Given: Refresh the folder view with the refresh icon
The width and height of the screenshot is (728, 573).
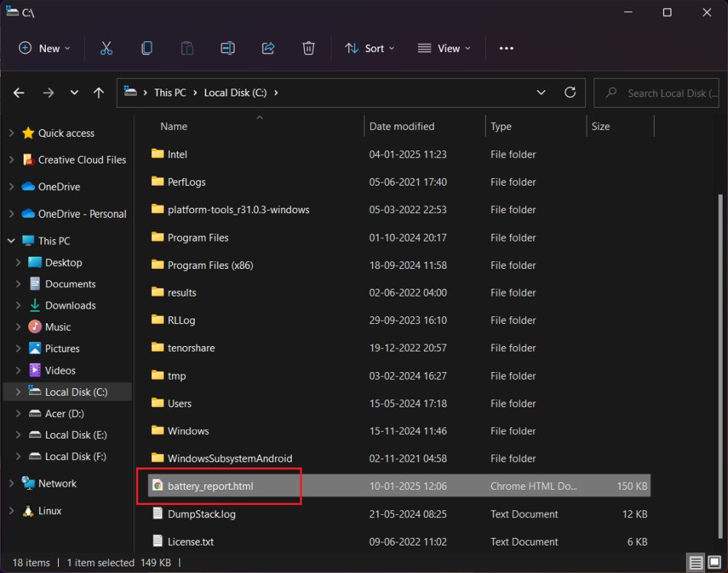Looking at the screenshot, I should (x=570, y=92).
